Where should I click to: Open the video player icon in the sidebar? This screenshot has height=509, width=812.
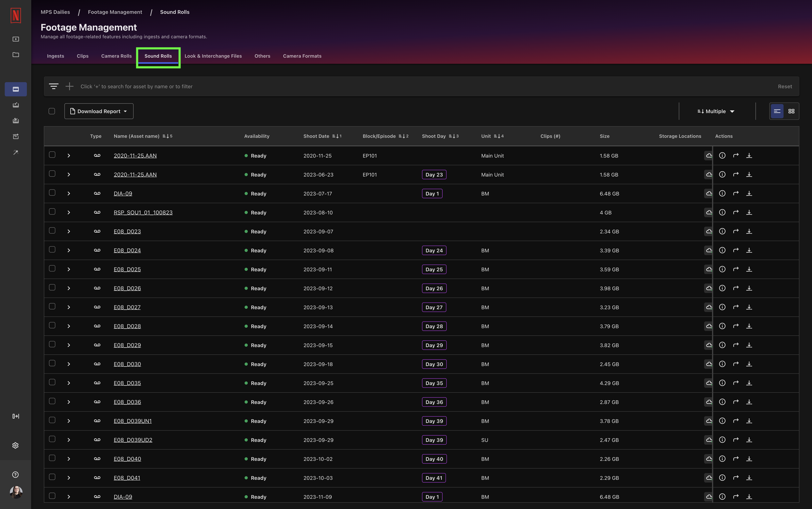(x=15, y=39)
